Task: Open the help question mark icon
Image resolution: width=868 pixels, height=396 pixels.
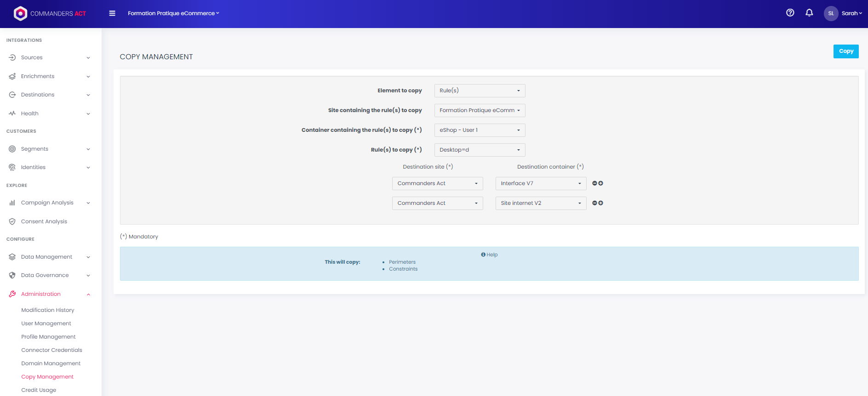Action: pos(790,13)
